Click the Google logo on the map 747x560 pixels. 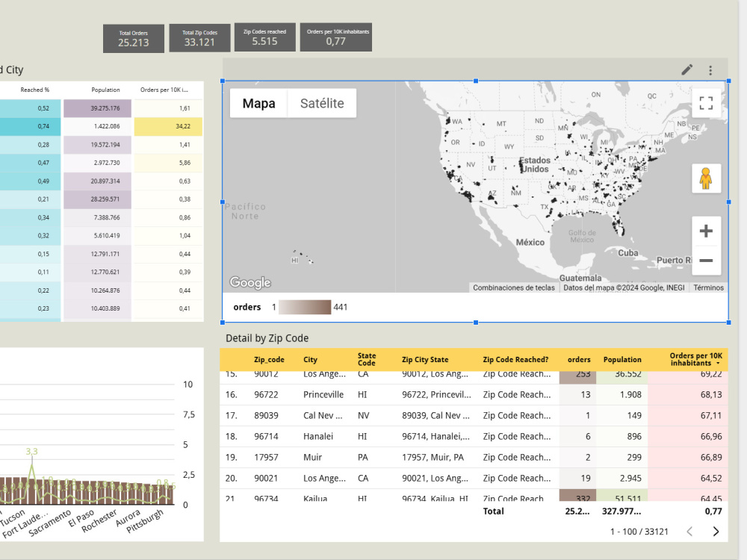click(249, 282)
